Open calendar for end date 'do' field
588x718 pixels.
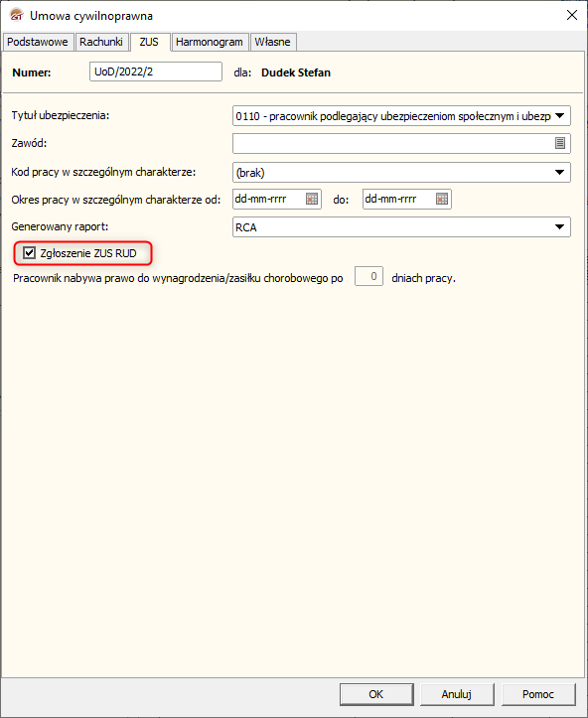point(442,200)
